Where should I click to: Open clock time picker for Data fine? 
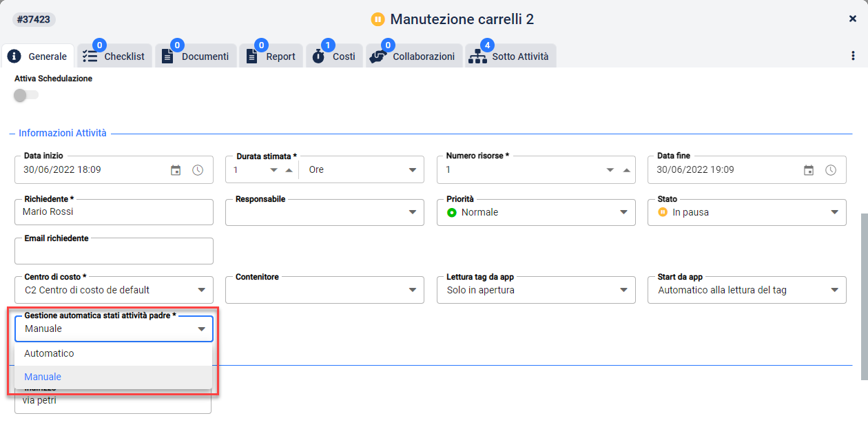click(x=831, y=170)
